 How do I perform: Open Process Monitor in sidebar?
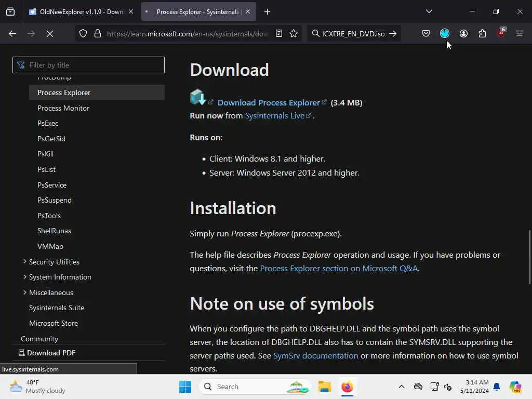pyautogui.click(x=63, y=108)
